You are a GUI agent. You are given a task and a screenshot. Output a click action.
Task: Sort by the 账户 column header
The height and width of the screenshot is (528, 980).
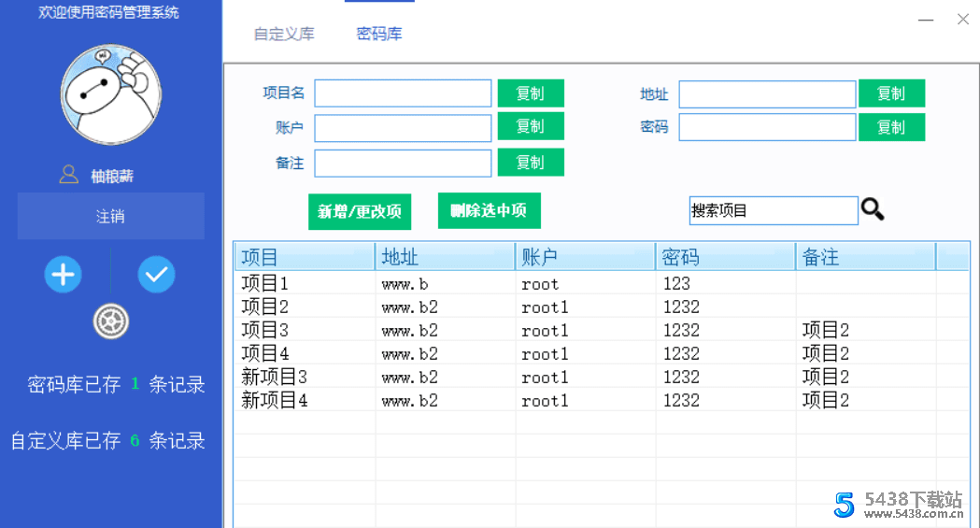[x=585, y=257]
